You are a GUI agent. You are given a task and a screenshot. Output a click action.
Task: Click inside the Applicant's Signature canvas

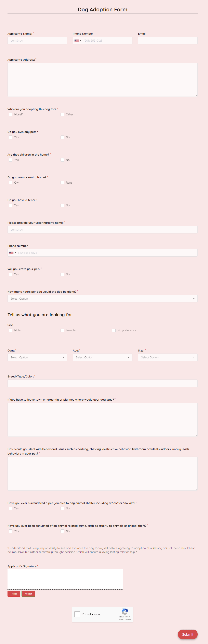(65, 579)
